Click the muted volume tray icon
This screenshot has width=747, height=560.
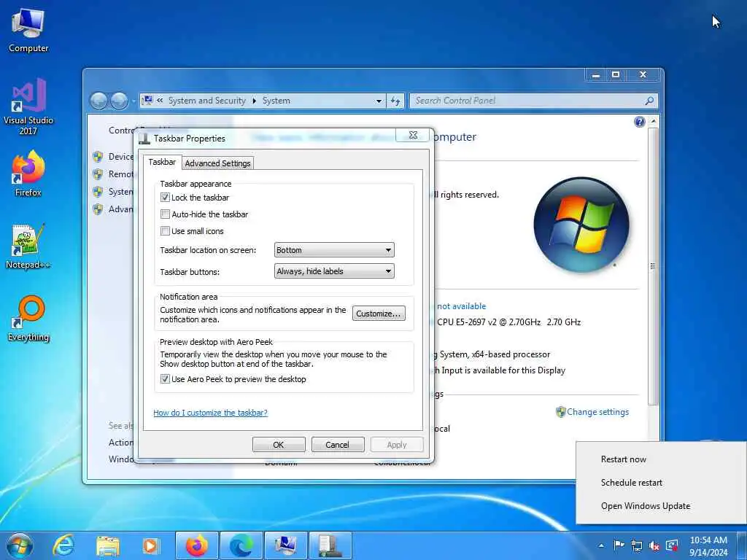(654, 545)
